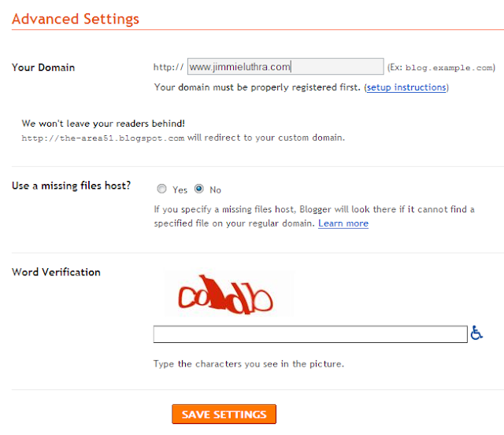Click the 'Type the characters you see' hint
Screen dimensions: 504x435
[249, 364]
